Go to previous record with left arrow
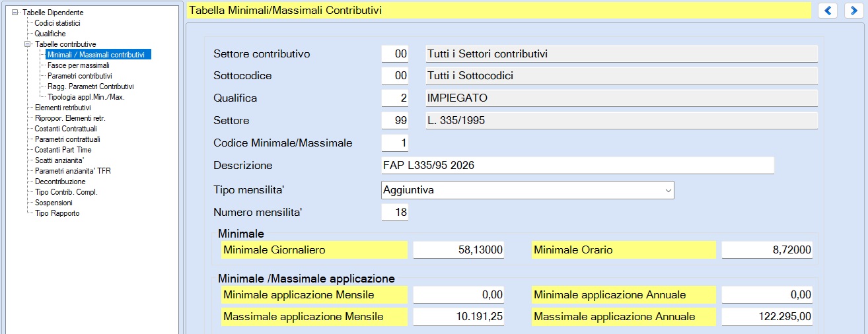 point(828,11)
